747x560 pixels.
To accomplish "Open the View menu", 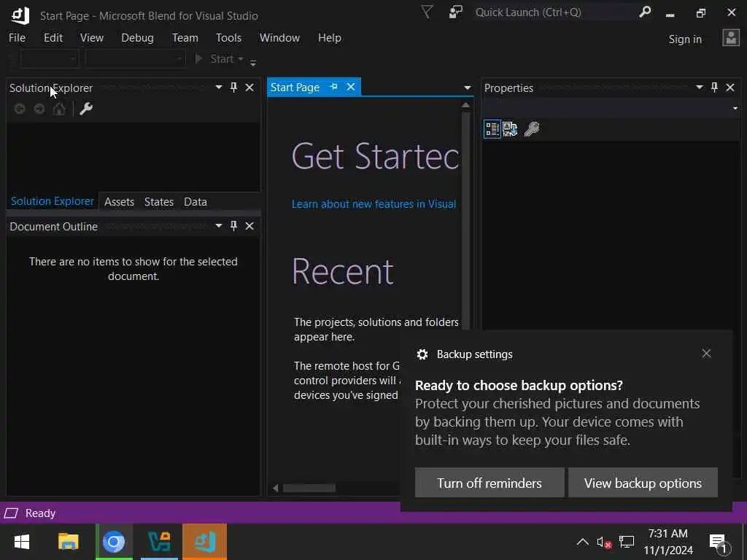I will click(91, 38).
